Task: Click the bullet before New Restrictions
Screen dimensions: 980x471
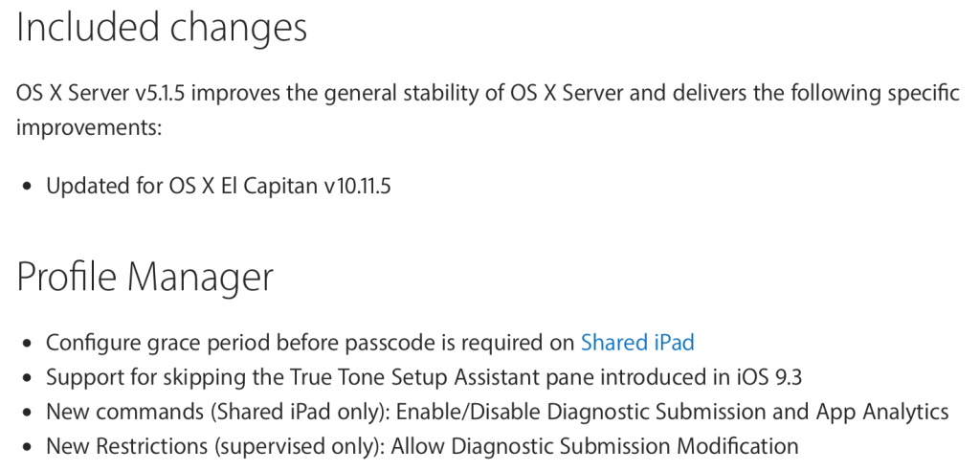Action: [x=27, y=447]
